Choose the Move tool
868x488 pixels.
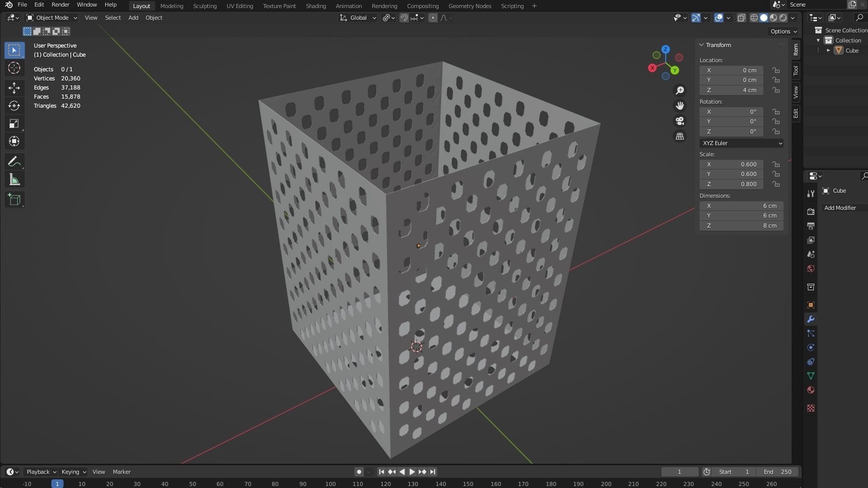(14, 88)
